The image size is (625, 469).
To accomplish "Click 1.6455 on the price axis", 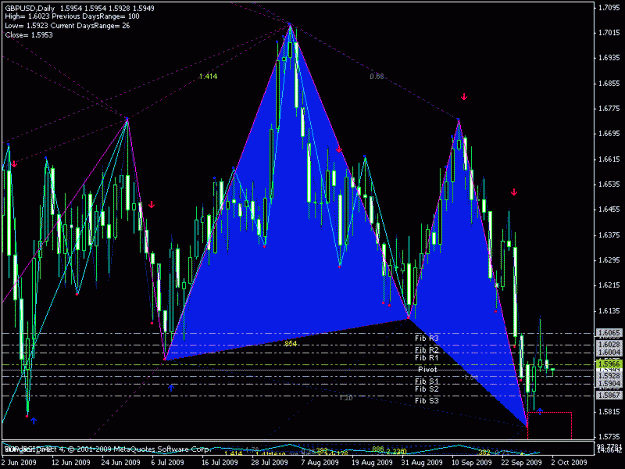I will point(609,210).
